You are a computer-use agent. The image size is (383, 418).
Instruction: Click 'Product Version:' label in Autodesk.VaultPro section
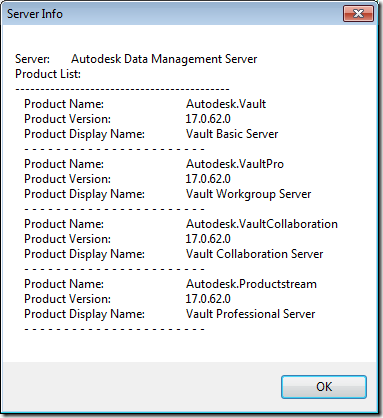67,179
